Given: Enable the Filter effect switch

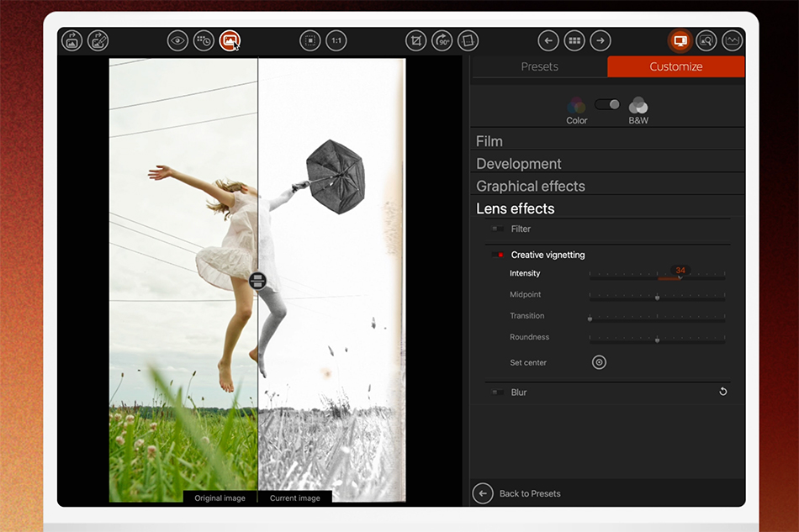Looking at the screenshot, I should [x=499, y=229].
